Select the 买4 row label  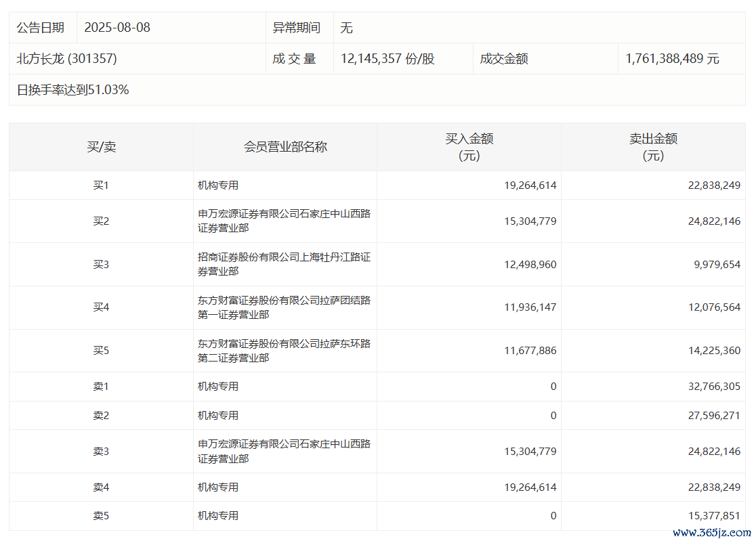tap(101, 307)
